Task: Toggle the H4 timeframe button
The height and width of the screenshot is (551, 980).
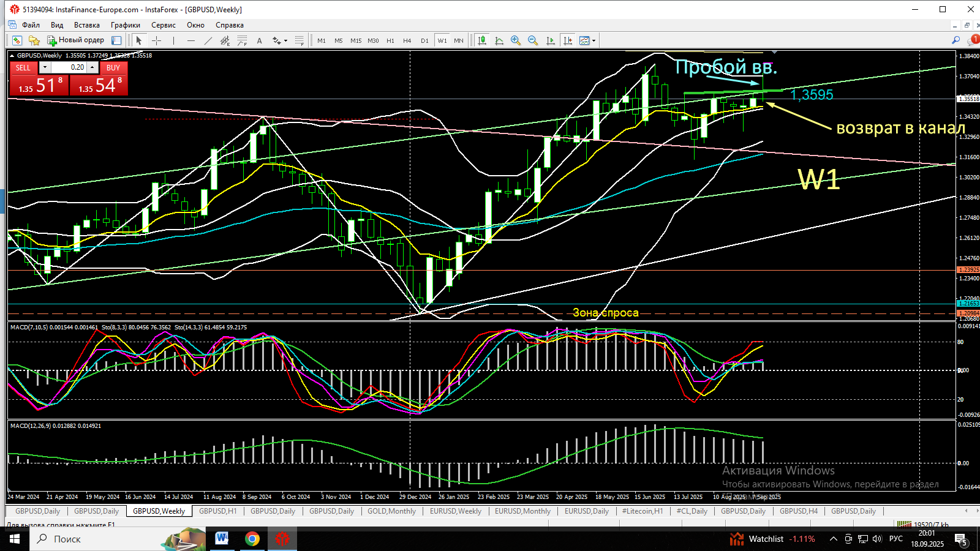Action: (x=407, y=40)
